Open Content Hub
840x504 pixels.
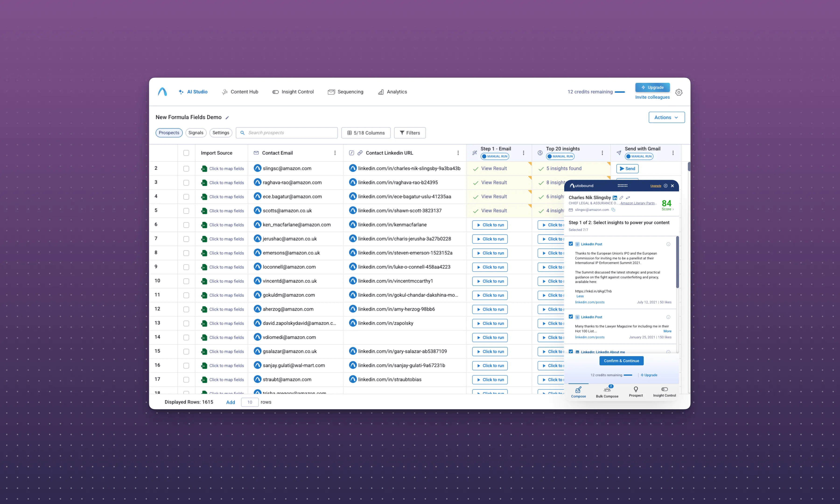point(240,92)
